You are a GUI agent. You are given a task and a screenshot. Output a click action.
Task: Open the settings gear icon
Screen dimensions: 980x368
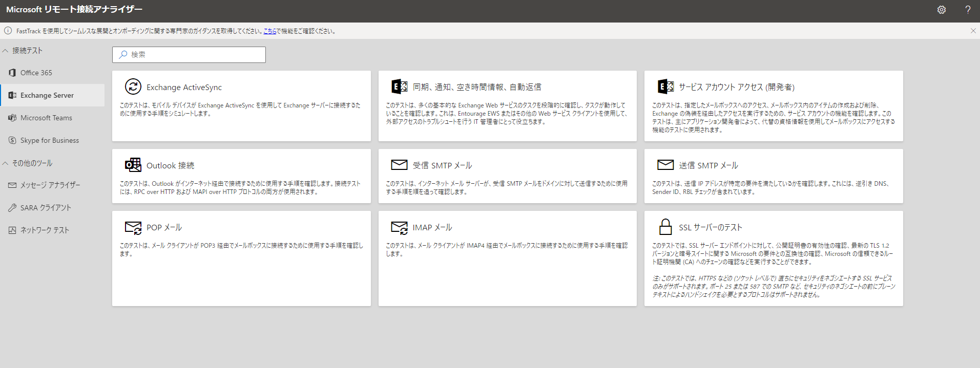point(942,10)
